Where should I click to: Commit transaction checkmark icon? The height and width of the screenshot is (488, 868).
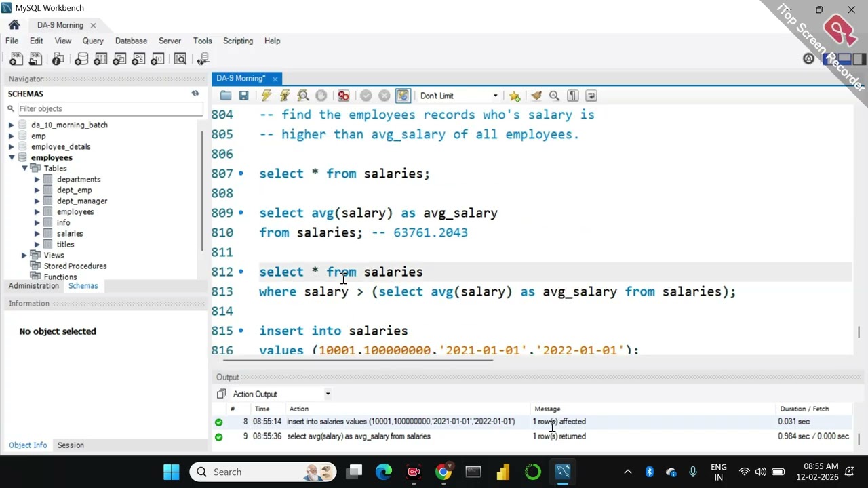click(366, 96)
